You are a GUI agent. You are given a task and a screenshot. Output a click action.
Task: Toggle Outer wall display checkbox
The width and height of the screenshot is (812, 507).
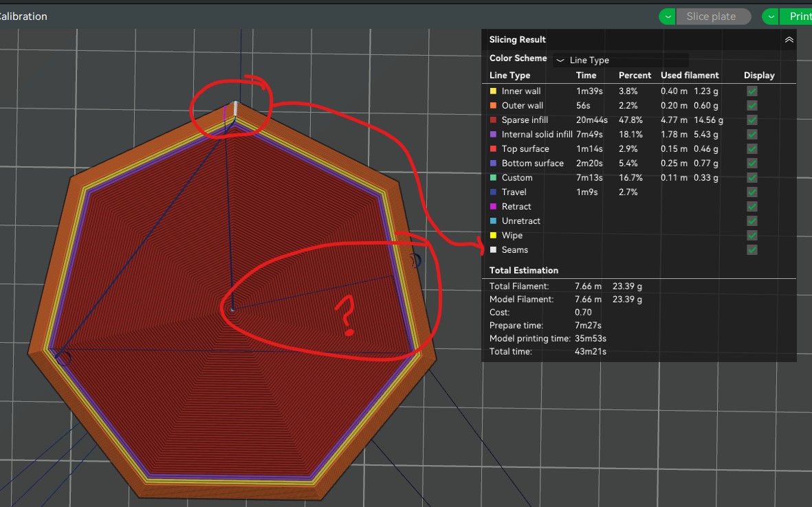[752, 106]
